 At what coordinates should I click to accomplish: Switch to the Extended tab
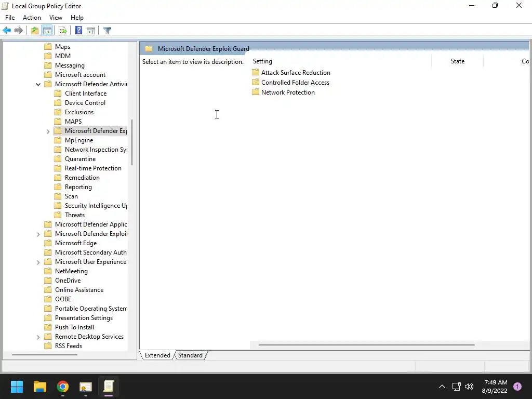click(x=157, y=355)
